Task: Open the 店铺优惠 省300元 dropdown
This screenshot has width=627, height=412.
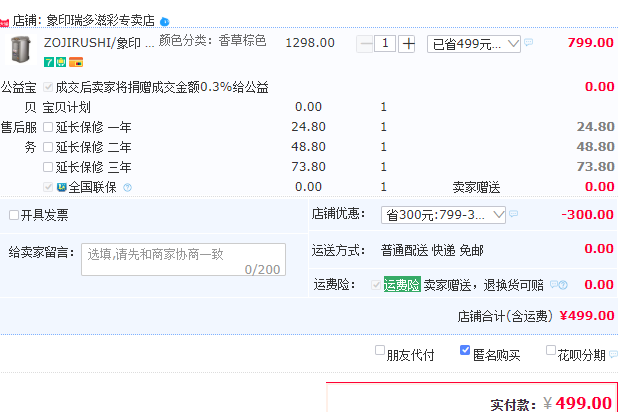Action: coord(443,215)
